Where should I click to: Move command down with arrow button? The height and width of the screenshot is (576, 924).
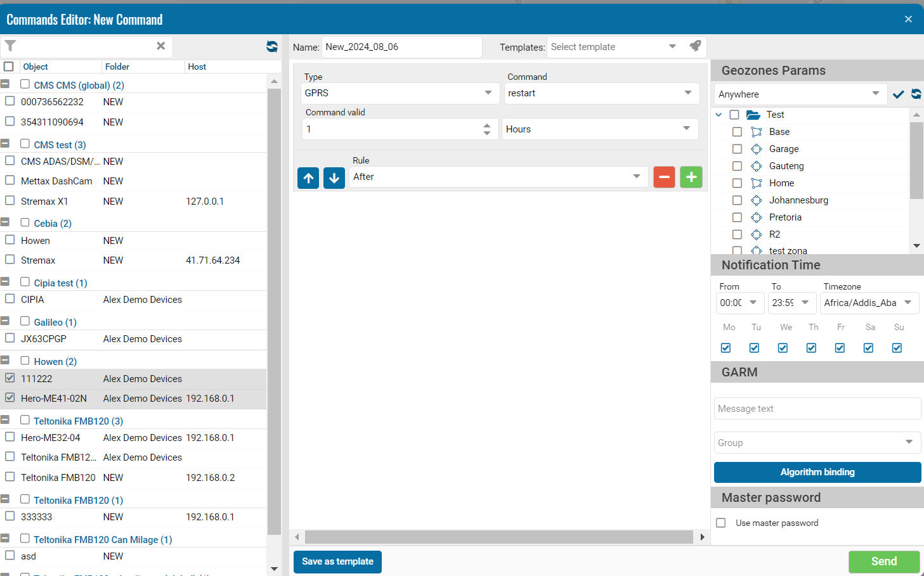point(334,178)
